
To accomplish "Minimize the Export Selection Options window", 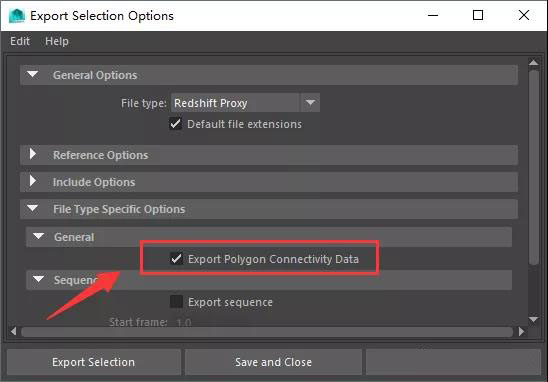I will click(x=433, y=15).
